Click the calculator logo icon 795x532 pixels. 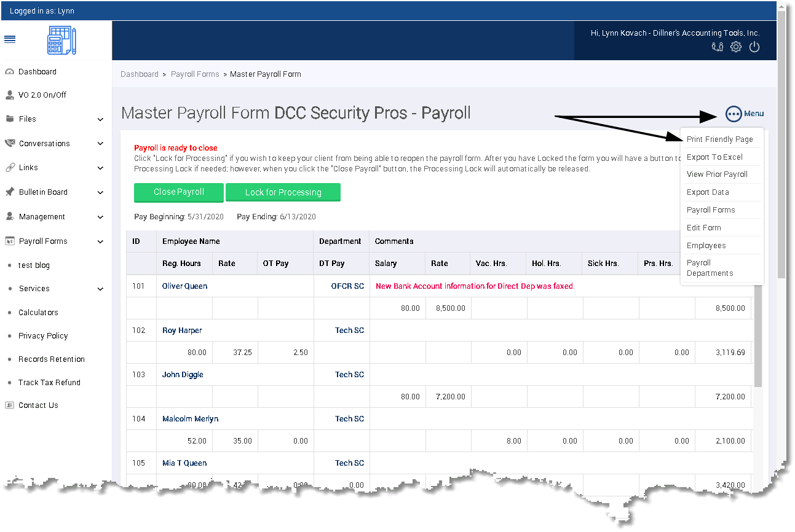[x=62, y=41]
